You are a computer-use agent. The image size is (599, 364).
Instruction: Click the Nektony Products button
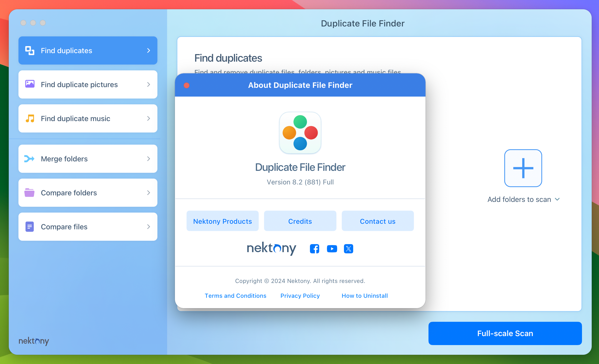222,221
